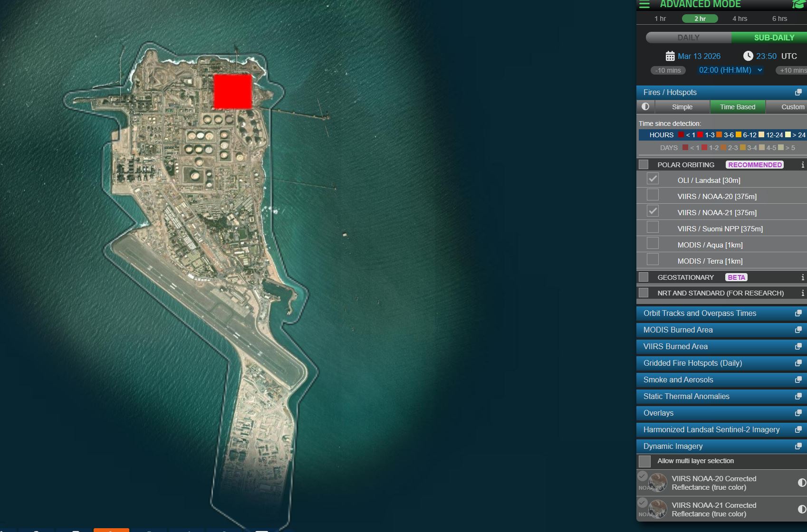Screen dimensions: 807x532
Task: Select the 6 hrs time range
Action: coord(780,19)
